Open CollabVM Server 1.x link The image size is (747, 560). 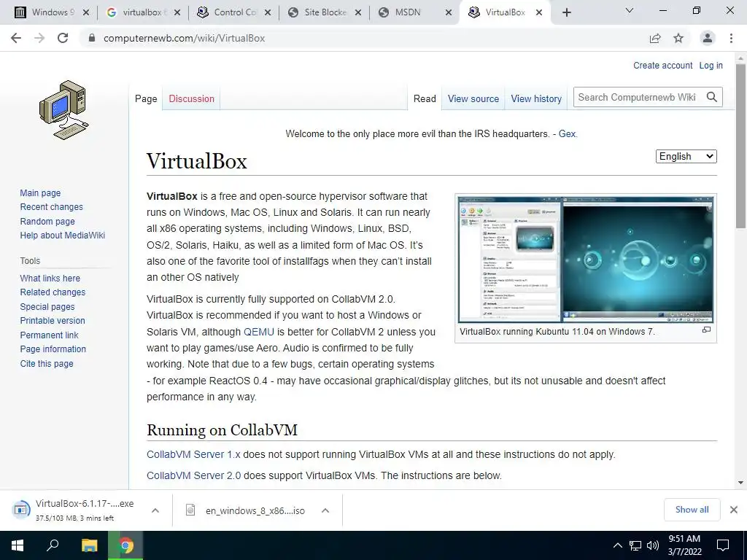193,454
